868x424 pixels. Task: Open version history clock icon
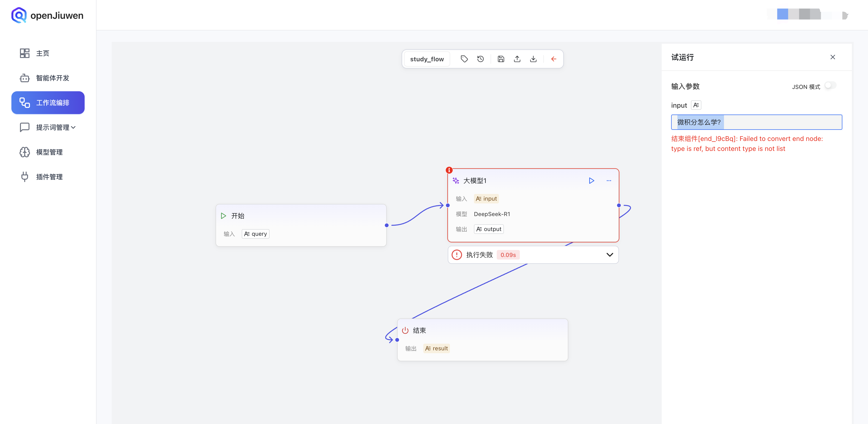coord(481,59)
